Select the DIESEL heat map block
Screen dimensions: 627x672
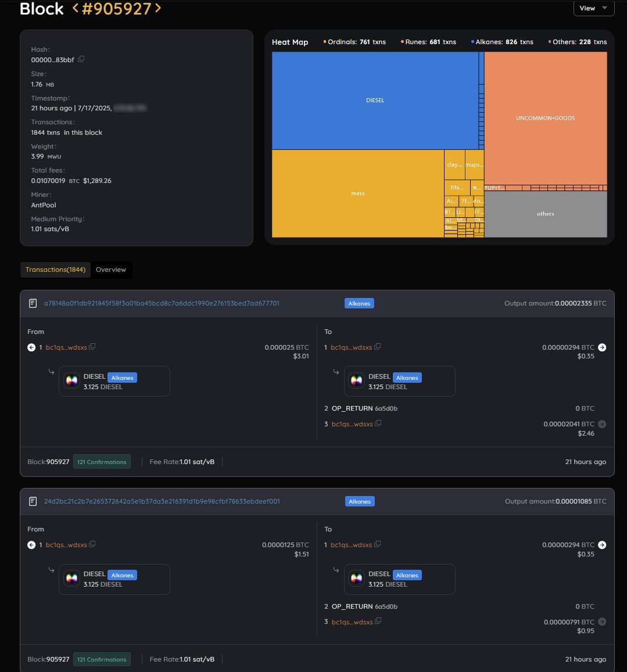tap(375, 100)
